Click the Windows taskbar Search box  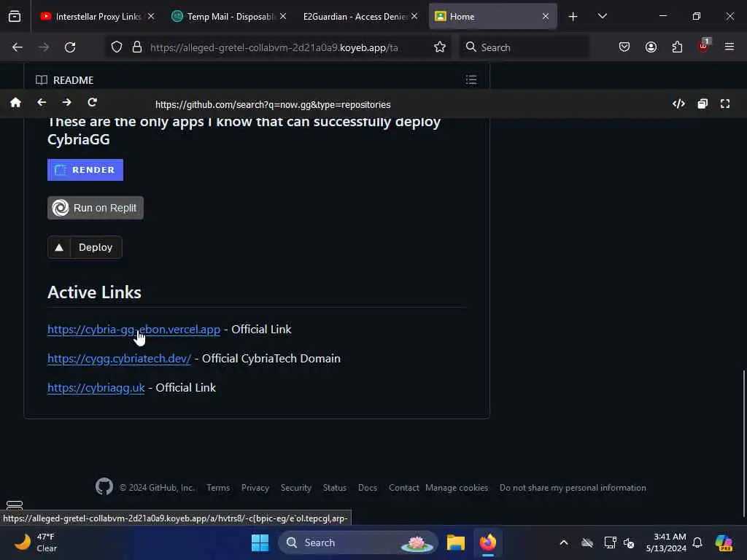[x=357, y=542]
